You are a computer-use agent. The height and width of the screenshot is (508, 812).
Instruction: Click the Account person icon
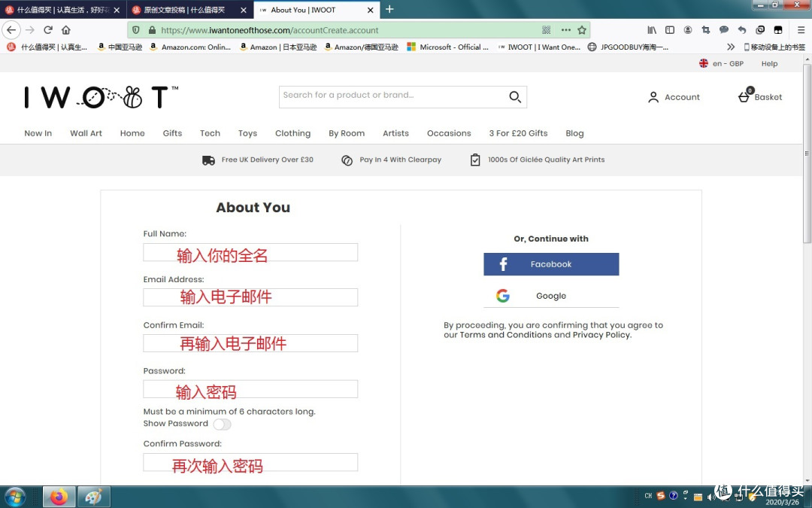click(x=653, y=97)
